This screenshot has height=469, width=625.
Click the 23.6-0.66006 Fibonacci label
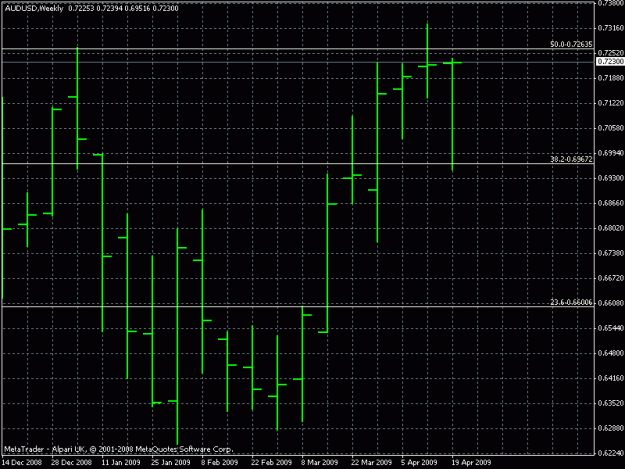571,302
